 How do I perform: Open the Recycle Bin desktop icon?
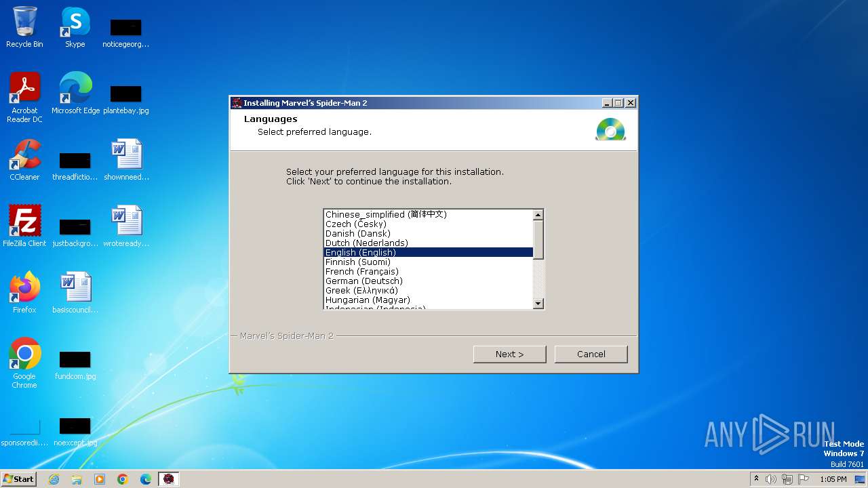(24, 27)
